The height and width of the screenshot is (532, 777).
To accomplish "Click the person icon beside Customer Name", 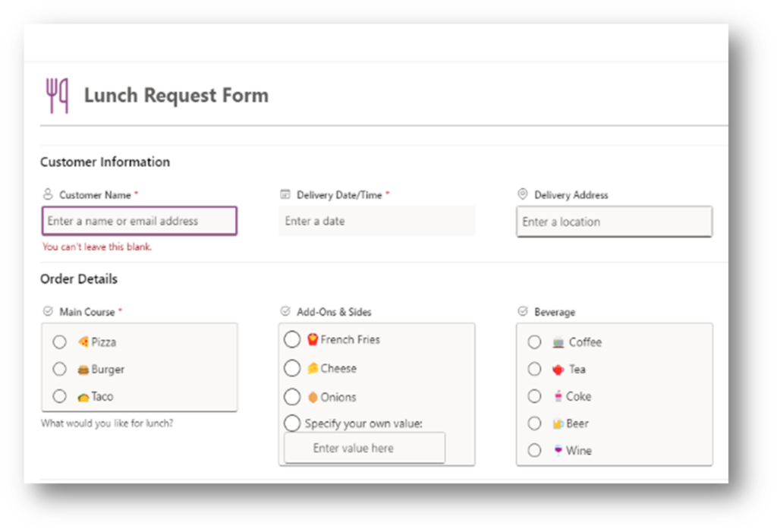I will tap(47, 194).
